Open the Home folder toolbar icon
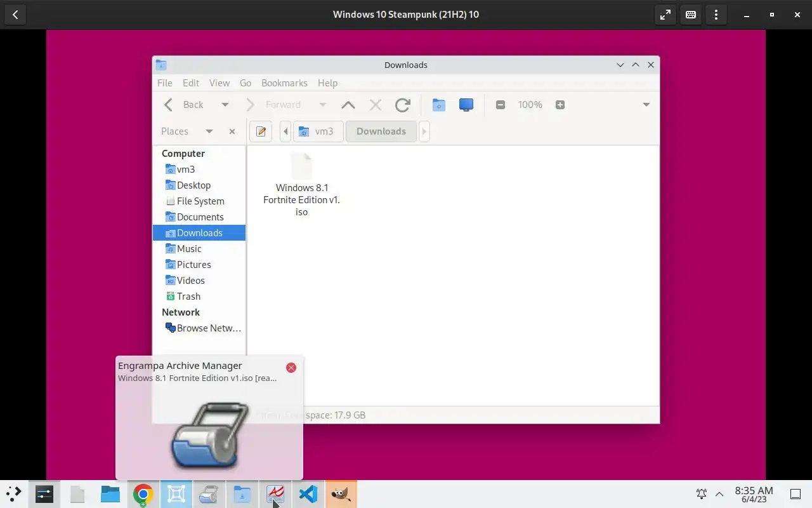Screen dimensions: 812x508 click(438, 105)
